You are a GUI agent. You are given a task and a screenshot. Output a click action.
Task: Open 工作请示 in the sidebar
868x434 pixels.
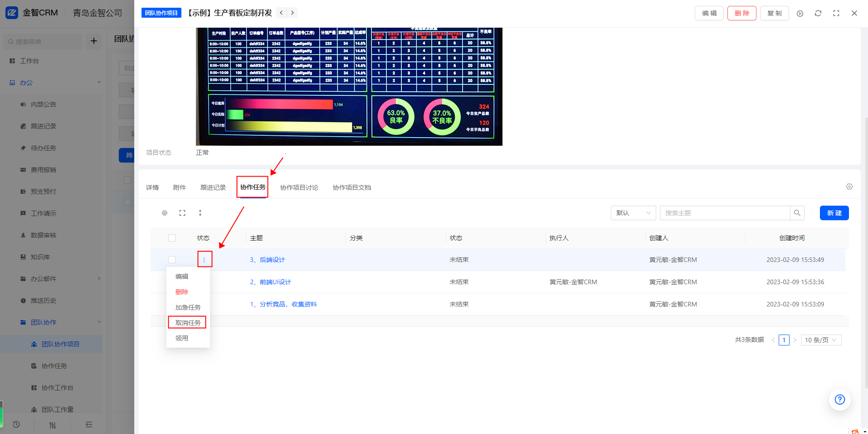[44, 213]
